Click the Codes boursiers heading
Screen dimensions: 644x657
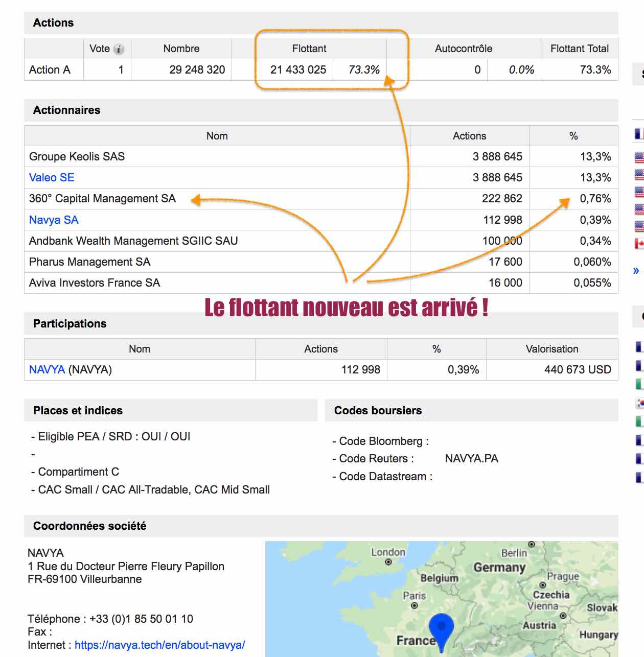(x=378, y=411)
